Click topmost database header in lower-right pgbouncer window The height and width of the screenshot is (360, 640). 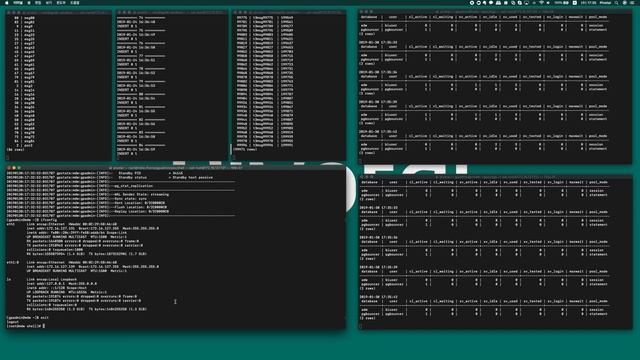(x=369, y=182)
